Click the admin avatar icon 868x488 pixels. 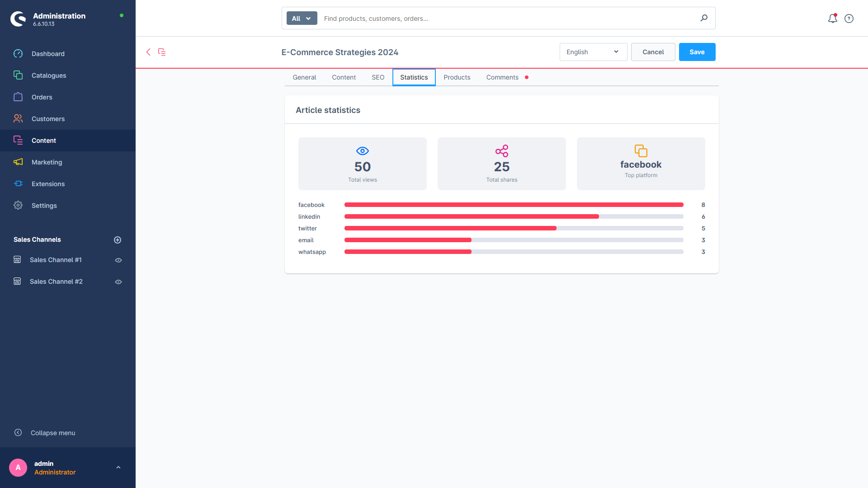(x=18, y=468)
